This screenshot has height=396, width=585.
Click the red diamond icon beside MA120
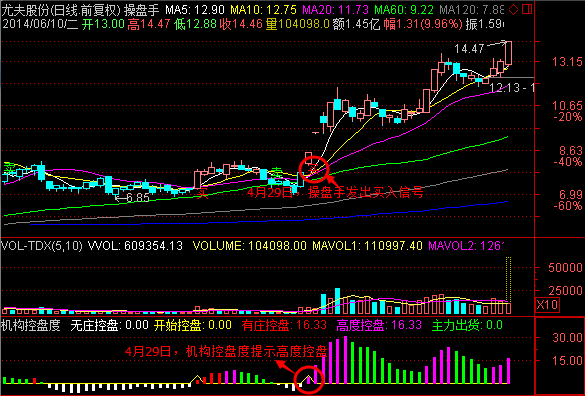pyautogui.click(x=513, y=10)
